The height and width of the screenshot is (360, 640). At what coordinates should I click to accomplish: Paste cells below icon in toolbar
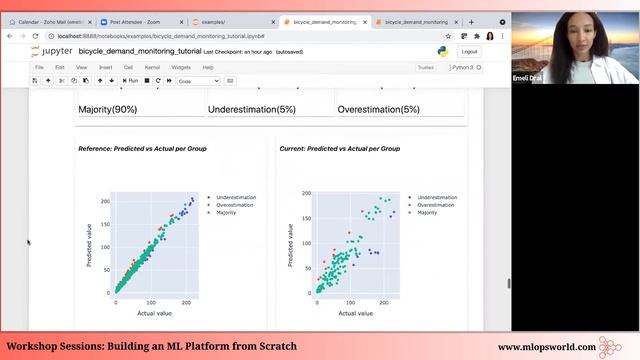[x=86, y=81]
